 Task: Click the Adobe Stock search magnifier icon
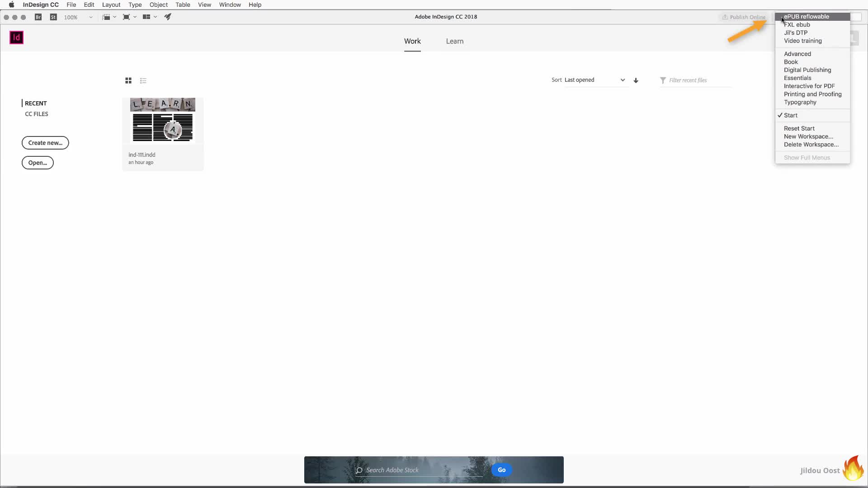pos(359,470)
